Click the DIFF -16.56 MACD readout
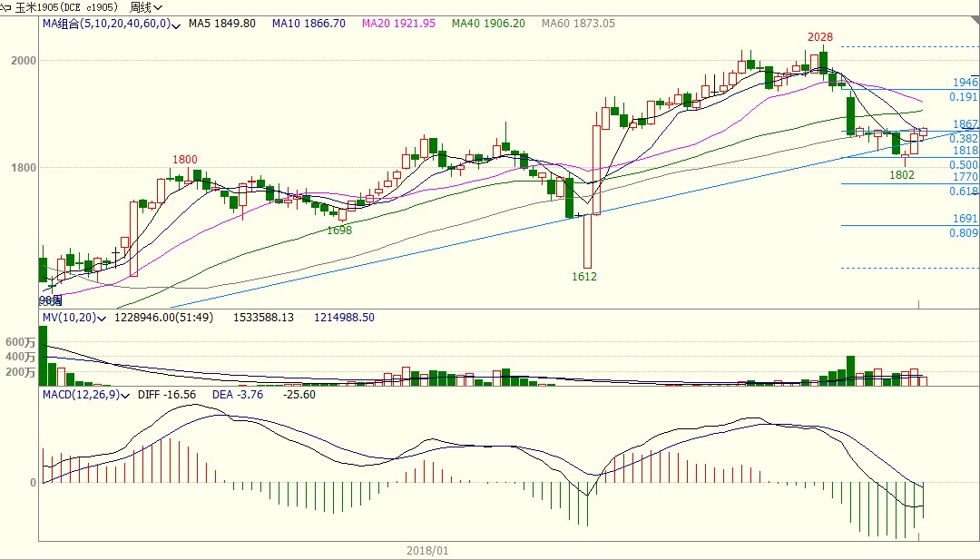The image size is (980, 560). click(x=167, y=396)
